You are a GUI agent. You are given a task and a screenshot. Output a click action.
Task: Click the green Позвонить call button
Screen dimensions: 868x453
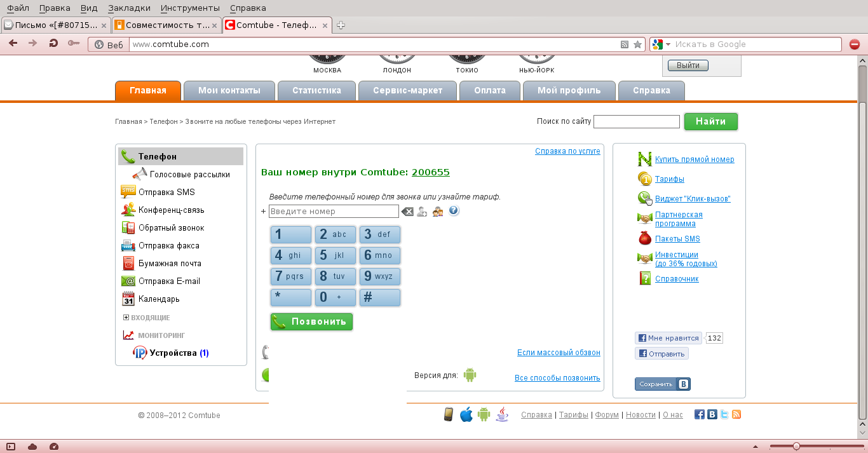point(311,321)
